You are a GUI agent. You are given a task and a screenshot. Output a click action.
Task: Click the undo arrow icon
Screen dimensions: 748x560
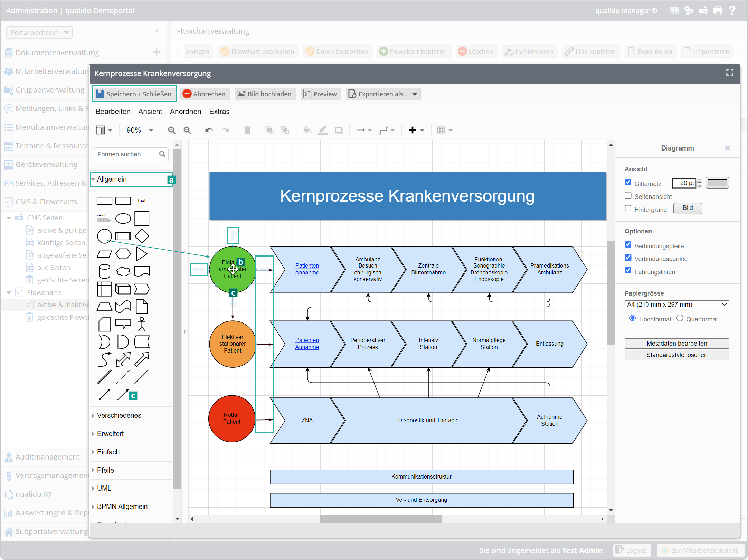tap(209, 130)
